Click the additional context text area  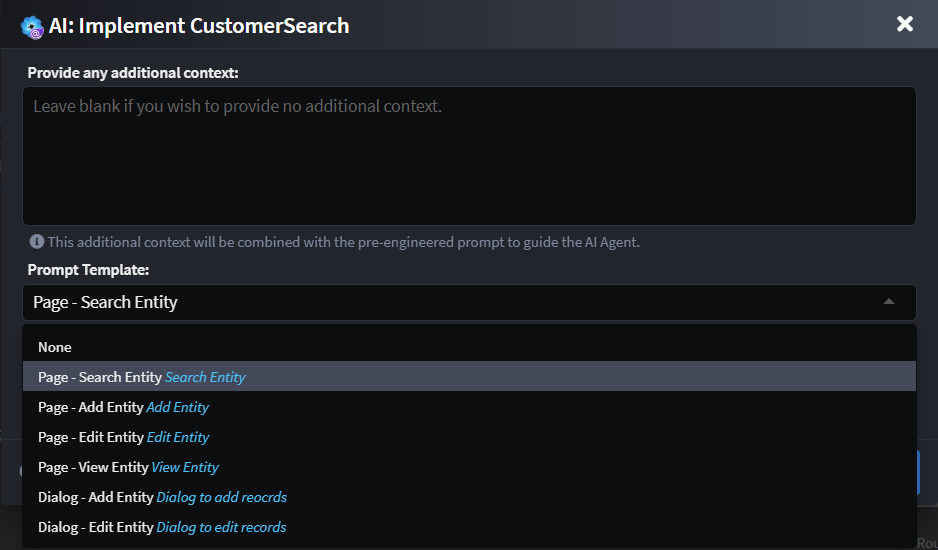(x=469, y=155)
